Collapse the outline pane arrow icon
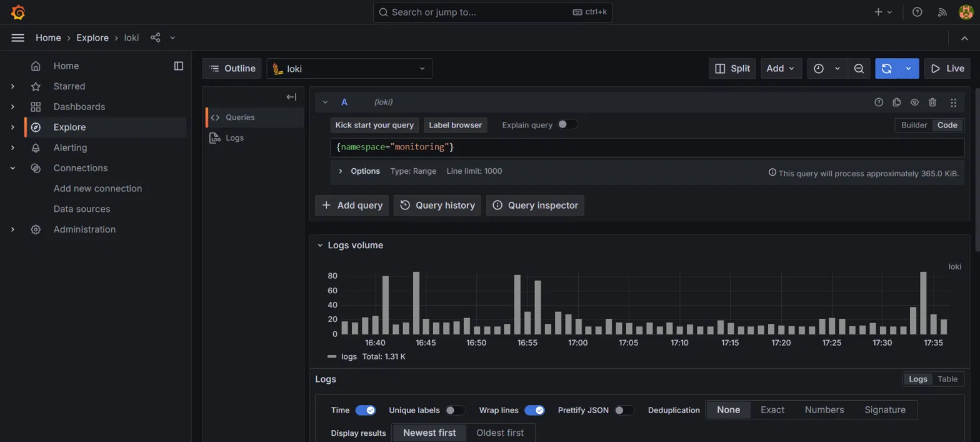Screen dimensions: 980x442 [291, 96]
